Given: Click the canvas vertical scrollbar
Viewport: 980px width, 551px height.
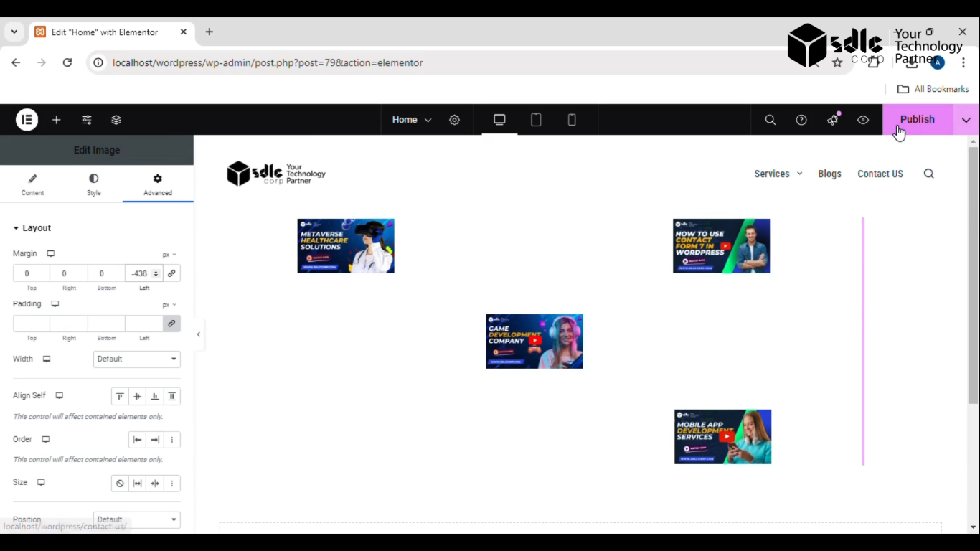Looking at the screenshot, I should click(973, 275).
